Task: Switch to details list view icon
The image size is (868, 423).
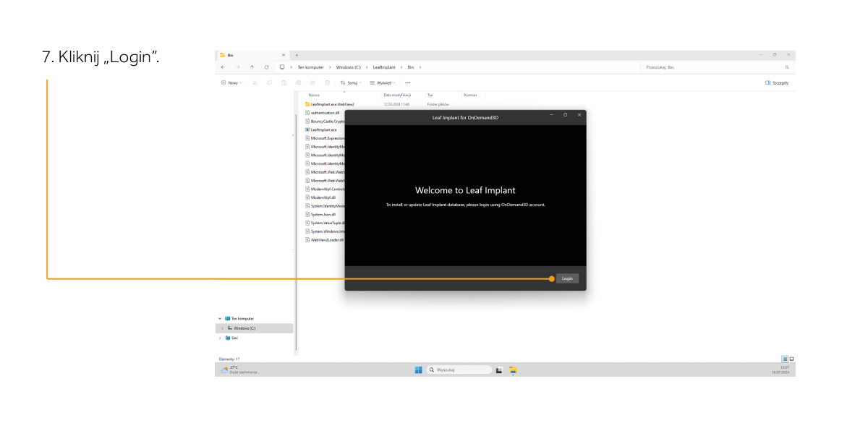Action: pos(784,359)
